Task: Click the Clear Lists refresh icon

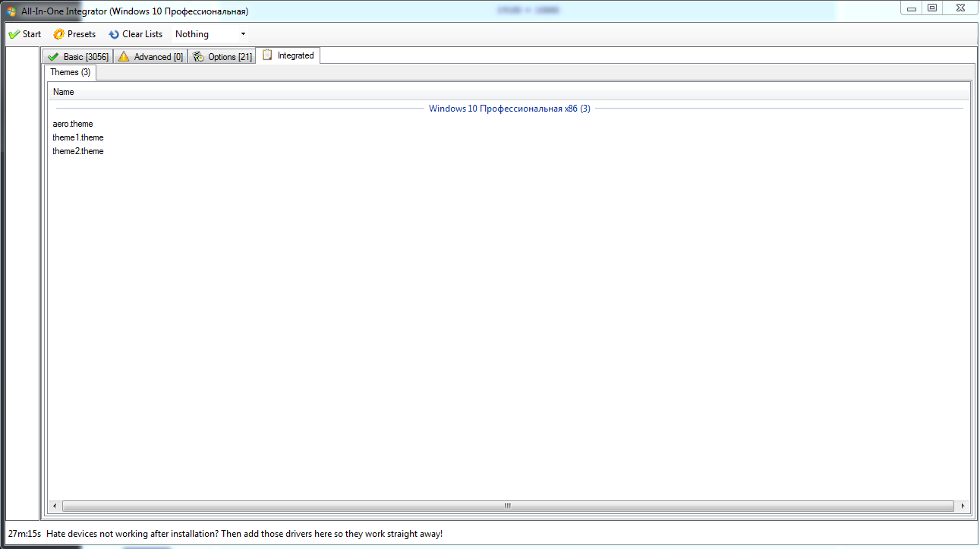Action: pos(114,34)
